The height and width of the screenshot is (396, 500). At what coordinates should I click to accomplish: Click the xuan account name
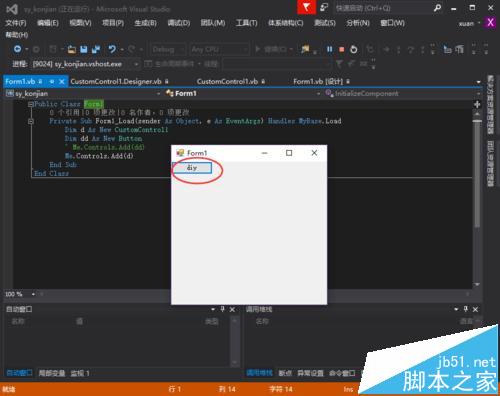[466, 23]
